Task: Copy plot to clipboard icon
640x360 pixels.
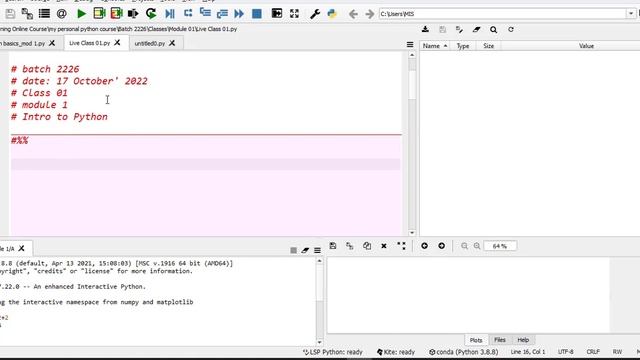Action: coord(367,246)
